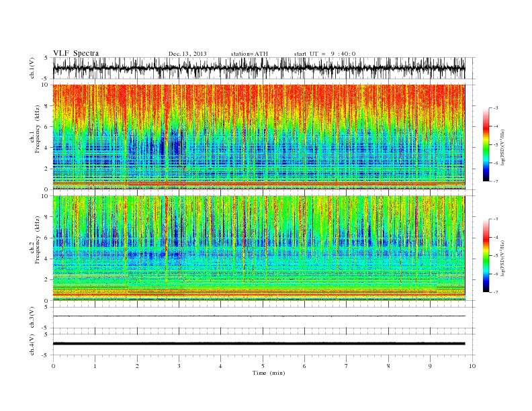Image resolution: width=532 pixels, height=411 pixels.
Task: Click the "-3" value on ch.1 color bar
Action: [x=495, y=108]
